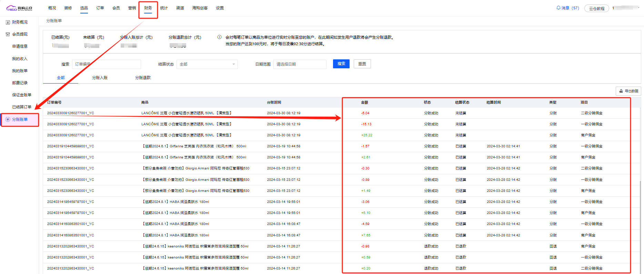
Task: Switch to the 分账入账 tab
Action: [100, 78]
